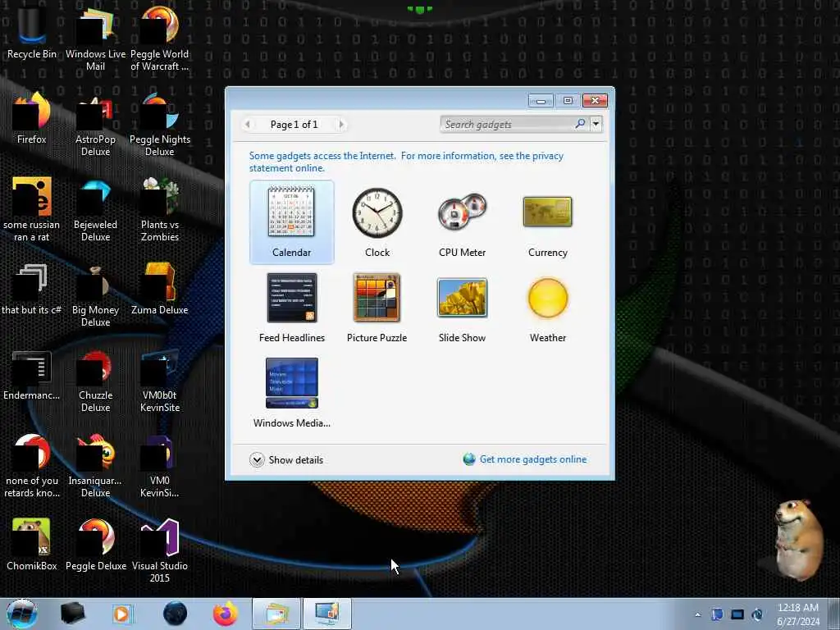Open the dark globe taskbar icon
The height and width of the screenshot is (630, 840).
coord(176,614)
